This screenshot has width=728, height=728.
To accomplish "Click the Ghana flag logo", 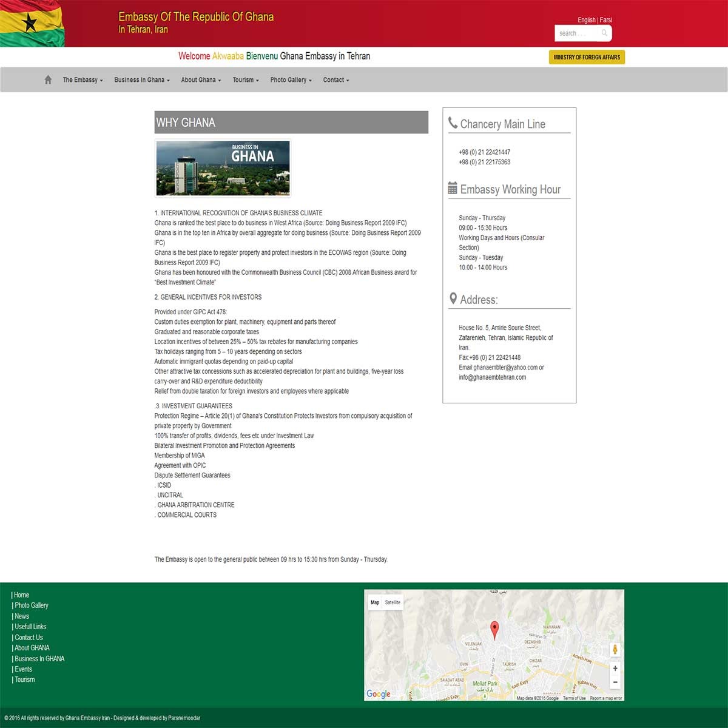I will pos(32,24).
